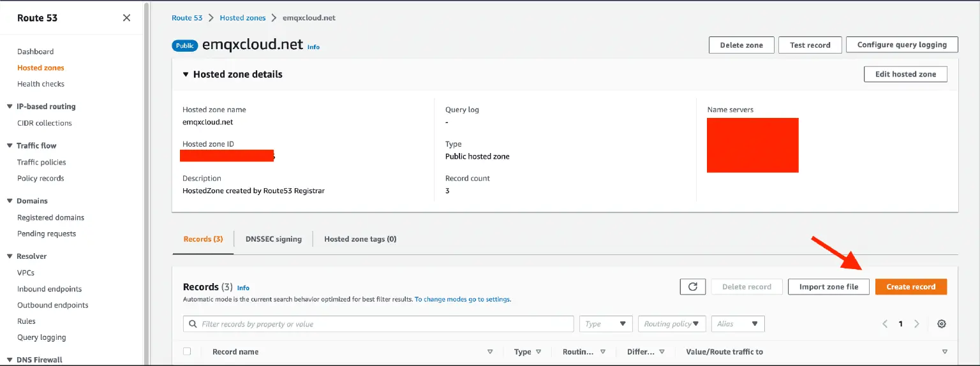Viewport: 980px width, 366px height.
Task: Open Hosted zones in sidebar
Action: pos(41,68)
